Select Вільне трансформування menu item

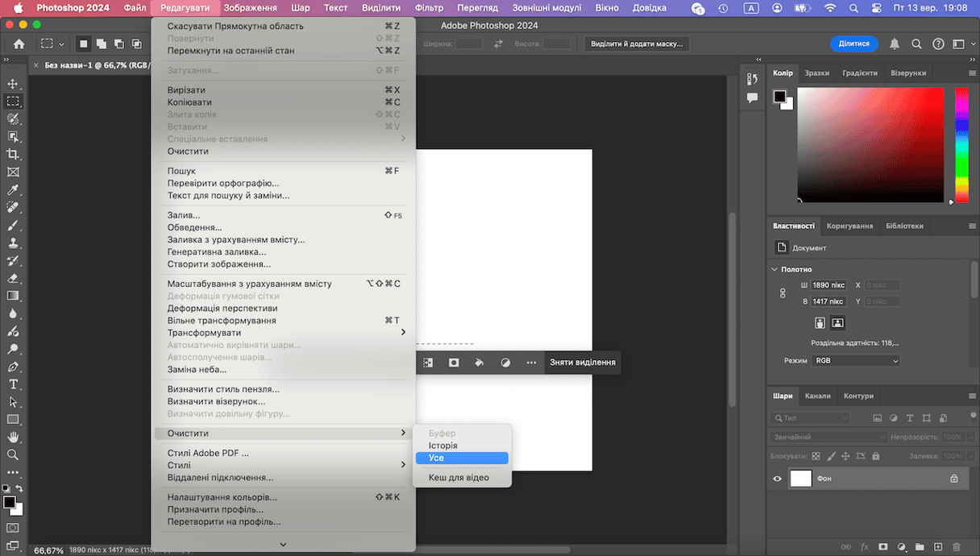point(283,321)
